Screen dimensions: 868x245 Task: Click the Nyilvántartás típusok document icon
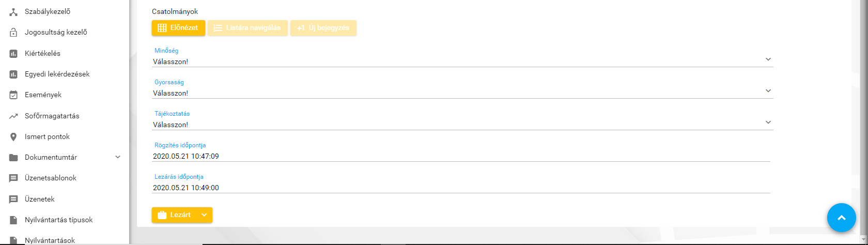[14, 220]
